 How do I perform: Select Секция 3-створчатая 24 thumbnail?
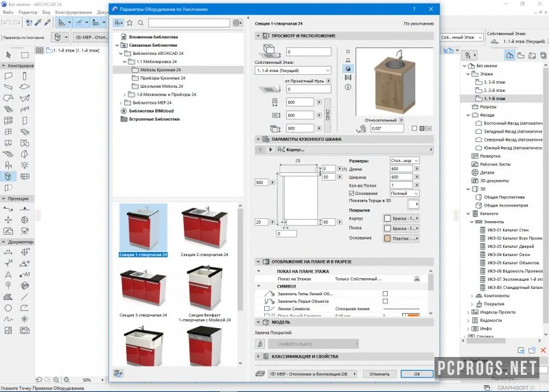coord(143,291)
